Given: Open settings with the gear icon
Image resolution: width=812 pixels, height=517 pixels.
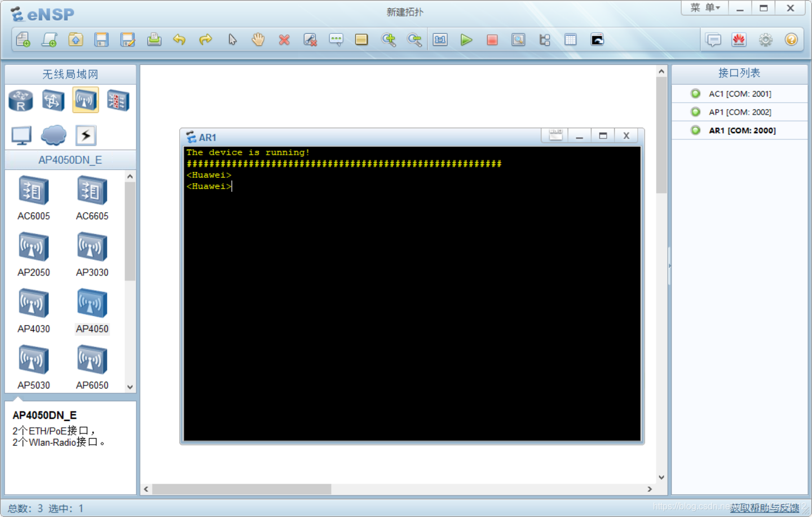Looking at the screenshot, I should pyautogui.click(x=765, y=40).
